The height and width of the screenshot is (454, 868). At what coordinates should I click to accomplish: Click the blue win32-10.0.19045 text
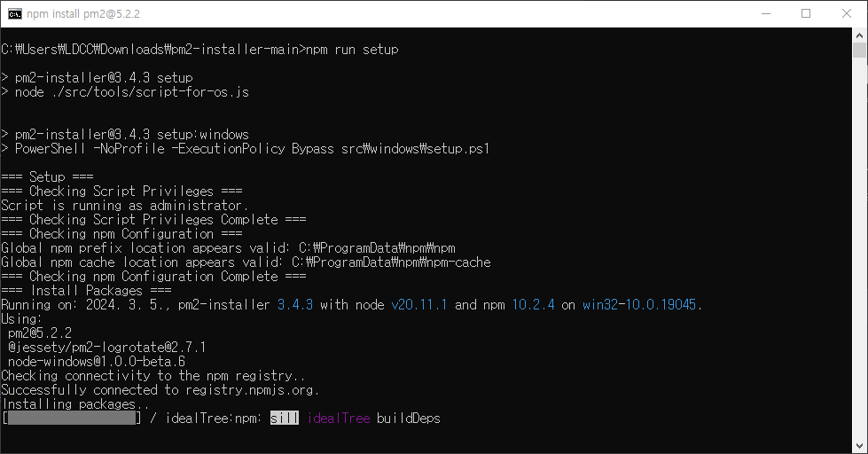[x=639, y=304]
